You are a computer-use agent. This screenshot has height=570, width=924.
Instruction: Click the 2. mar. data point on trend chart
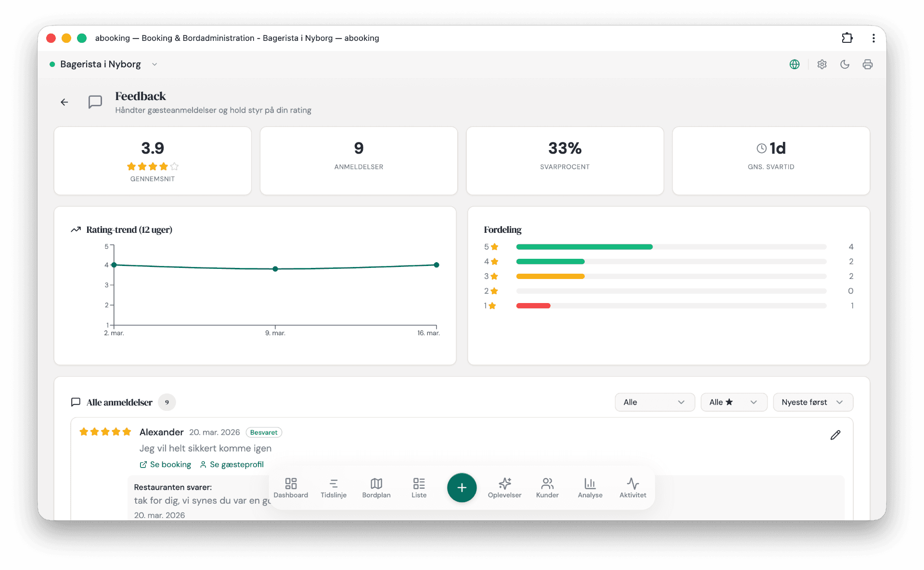(114, 265)
